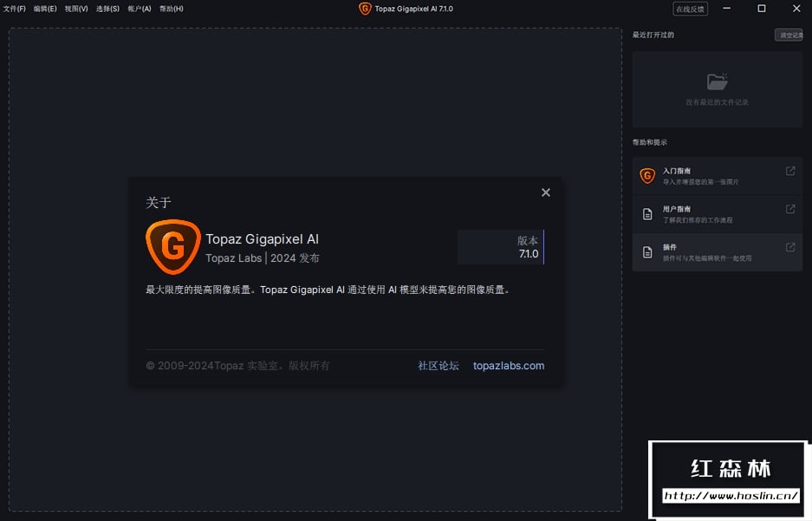Select the 入门指南 title text

(x=677, y=171)
